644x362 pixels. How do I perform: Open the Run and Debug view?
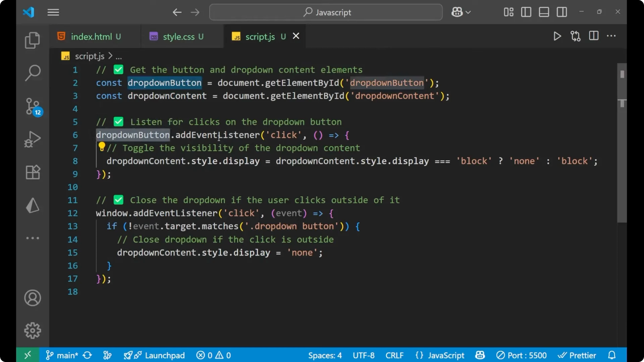pyautogui.click(x=32, y=139)
